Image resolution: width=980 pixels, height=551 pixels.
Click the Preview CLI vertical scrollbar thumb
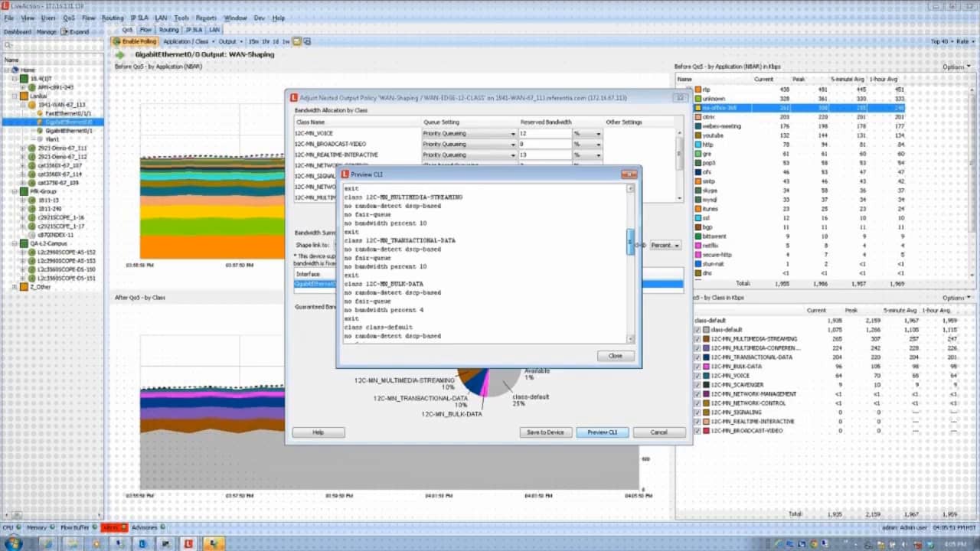tap(631, 242)
